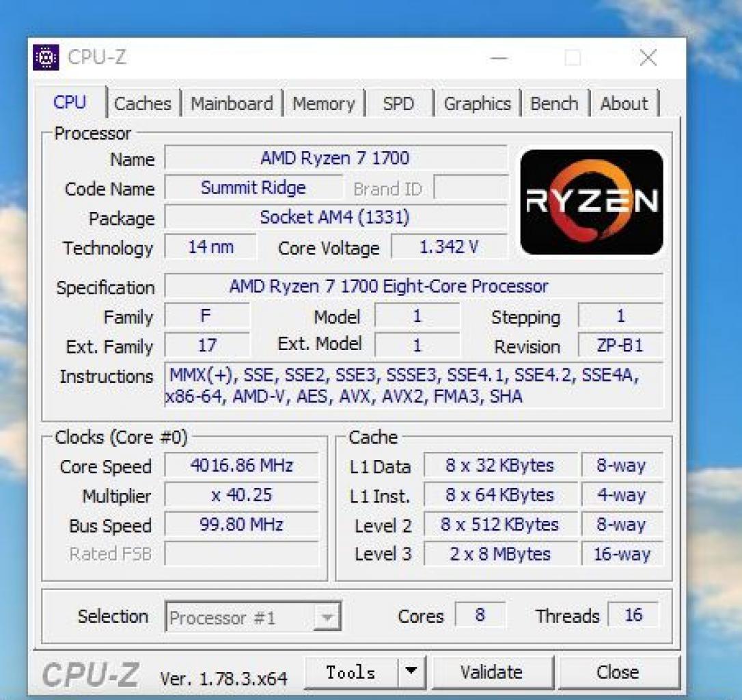Click the L1 Data value 8 x 32 KBytes
Viewport: 742px width, 700px height.
pos(501,465)
